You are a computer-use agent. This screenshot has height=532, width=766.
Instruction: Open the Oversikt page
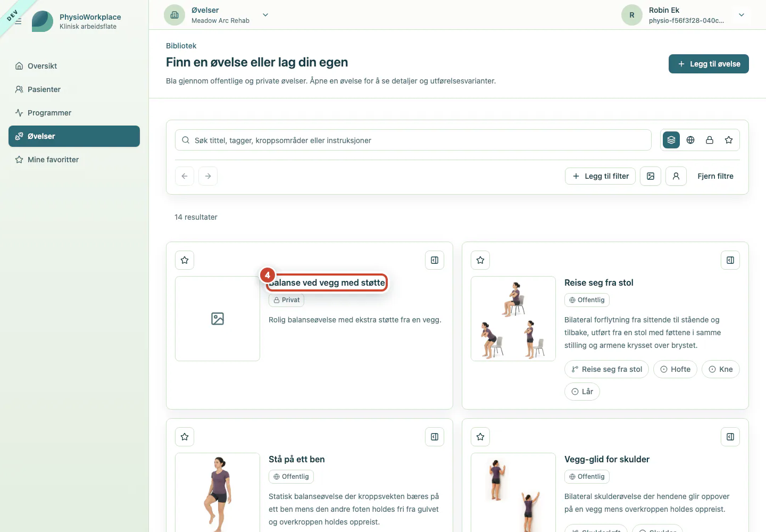click(74, 66)
